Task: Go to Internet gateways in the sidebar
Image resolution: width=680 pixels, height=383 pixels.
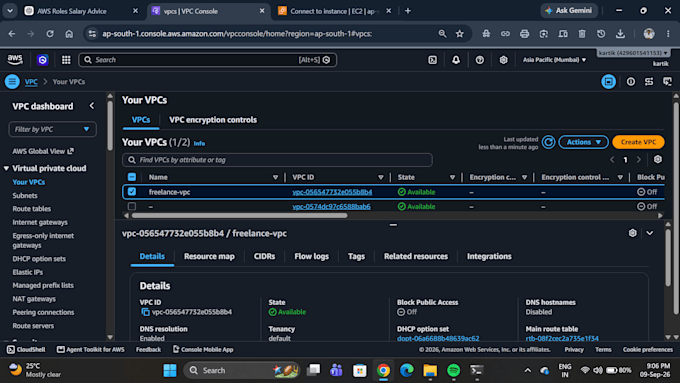Action: tap(40, 222)
